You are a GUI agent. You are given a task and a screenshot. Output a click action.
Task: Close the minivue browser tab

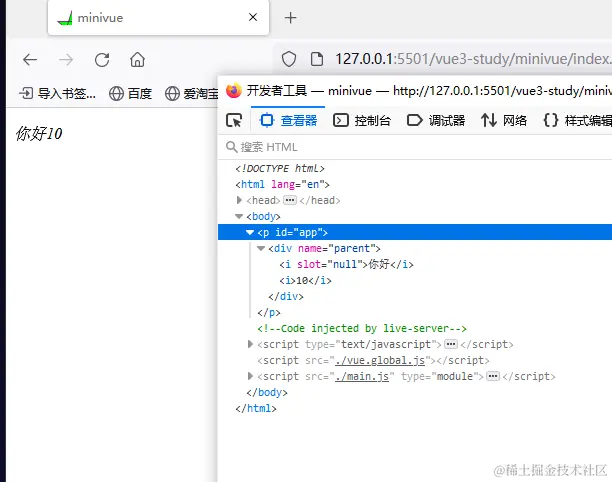[253, 17]
